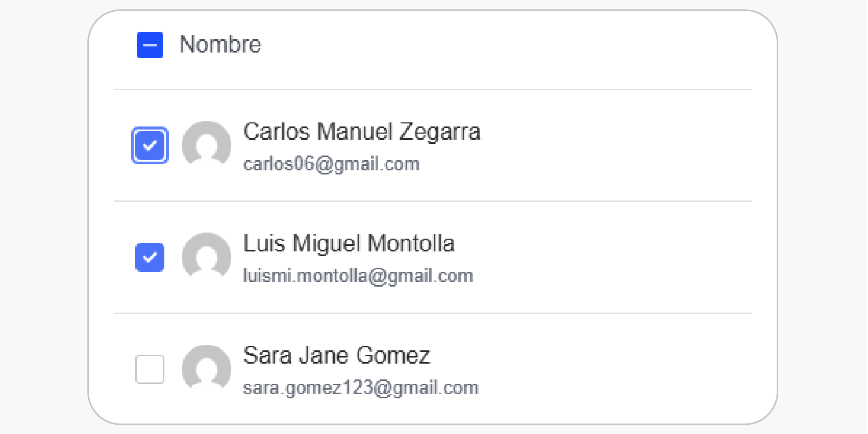The image size is (868, 434).
Task: Click Carlos Manuel Zegarra's avatar icon
Action: [x=206, y=145]
